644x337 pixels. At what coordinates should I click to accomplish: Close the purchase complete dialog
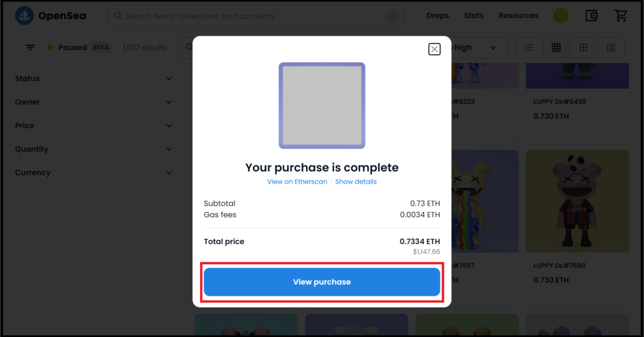click(x=434, y=49)
